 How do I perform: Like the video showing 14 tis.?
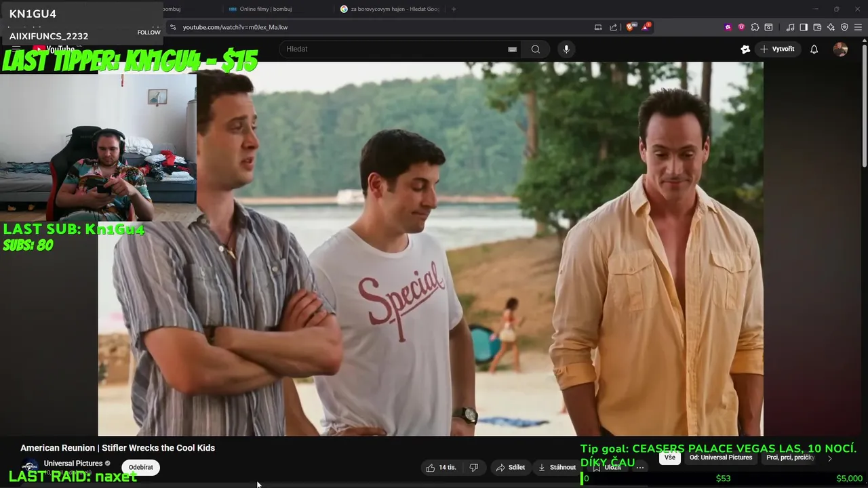pyautogui.click(x=441, y=467)
